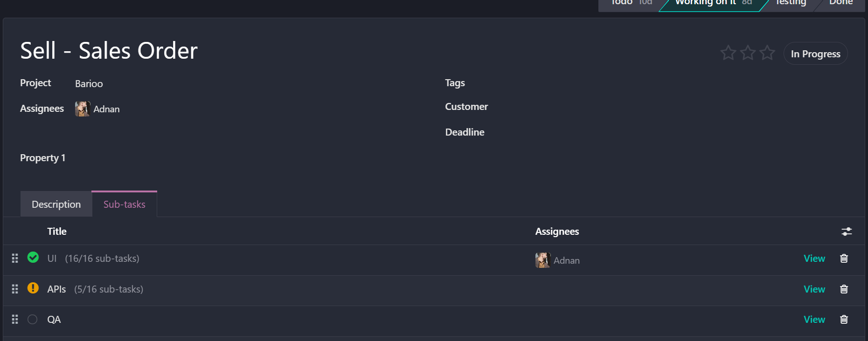Screen dimensions: 868x341
Task: Click the drag handle of UI sub-task
Action: pos(15,259)
